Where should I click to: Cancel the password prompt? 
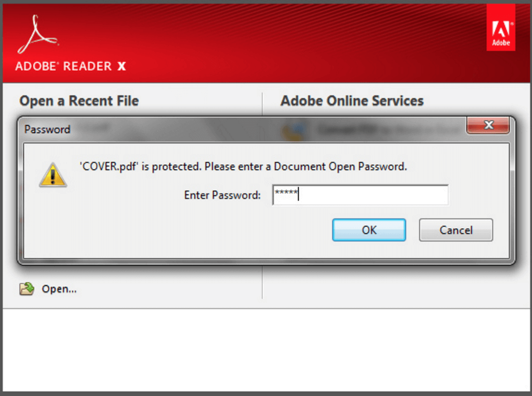tap(456, 230)
